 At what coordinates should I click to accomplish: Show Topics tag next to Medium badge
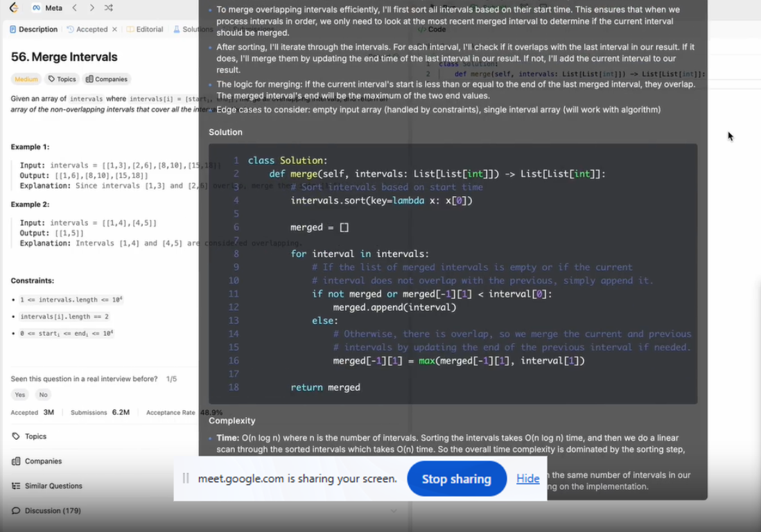pyautogui.click(x=62, y=79)
